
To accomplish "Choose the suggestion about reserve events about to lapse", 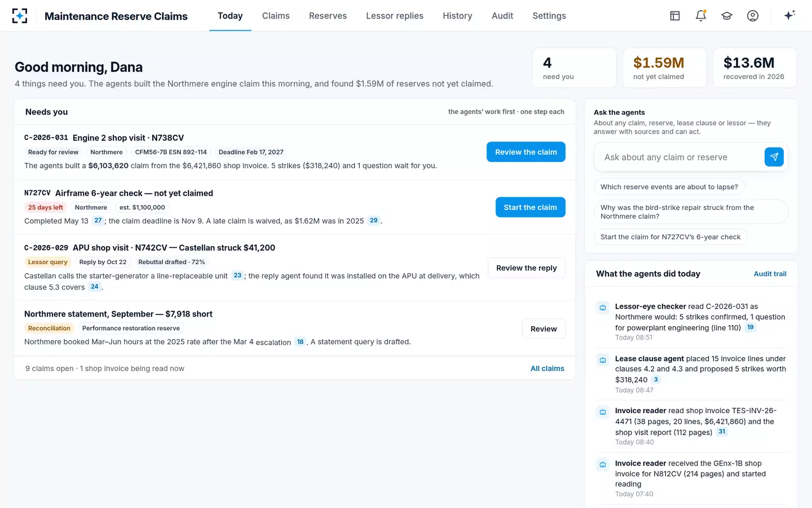I will [x=669, y=187].
